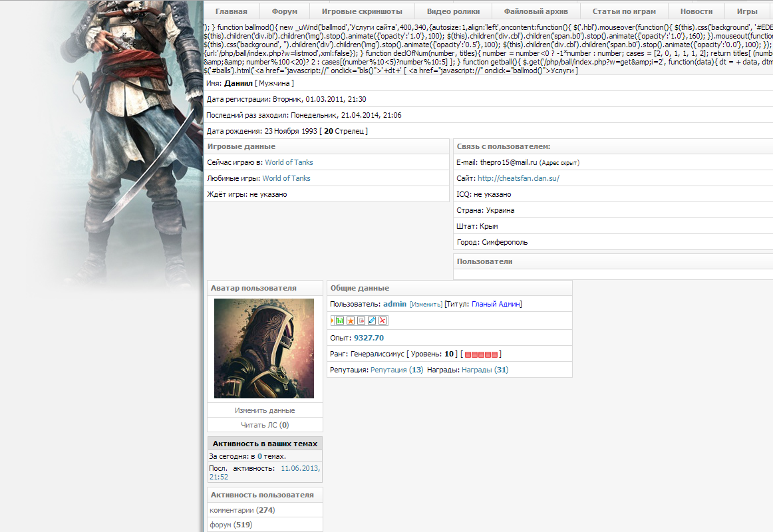Click the Активность пользователя header
Image resolution: width=773 pixels, height=532 pixels.
click(x=265, y=495)
